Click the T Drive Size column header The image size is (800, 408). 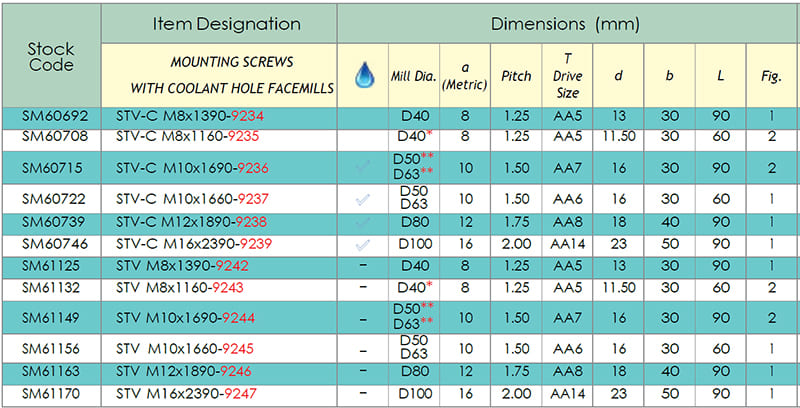[x=567, y=75]
